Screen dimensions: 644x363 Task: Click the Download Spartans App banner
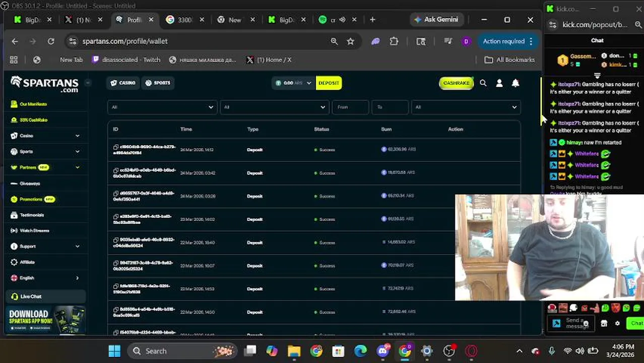[x=46, y=320]
